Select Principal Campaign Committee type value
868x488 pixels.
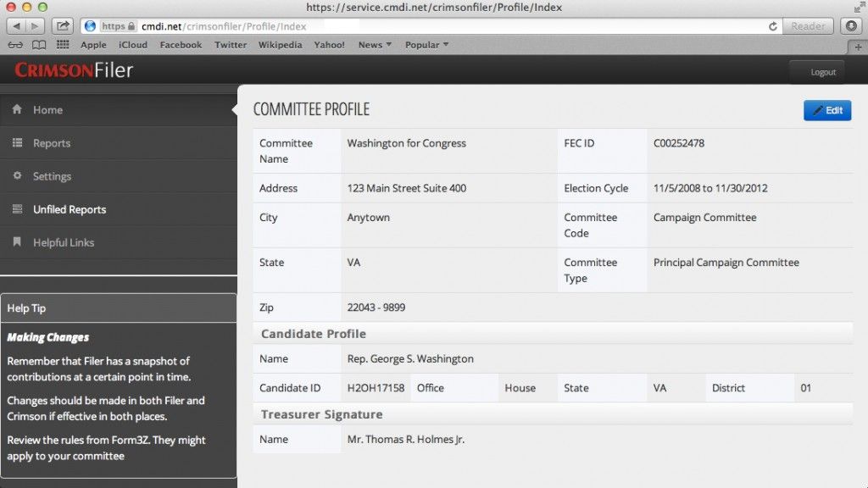click(x=726, y=263)
